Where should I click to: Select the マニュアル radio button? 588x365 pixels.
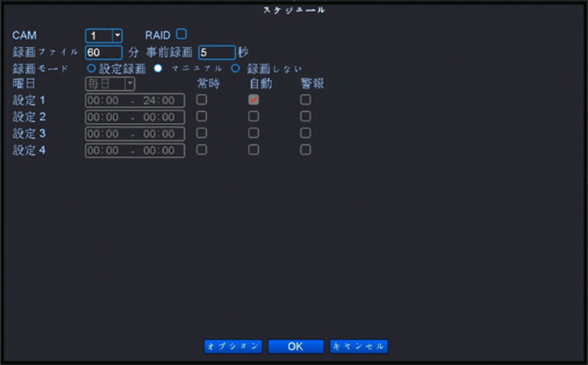tap(158, 68)
